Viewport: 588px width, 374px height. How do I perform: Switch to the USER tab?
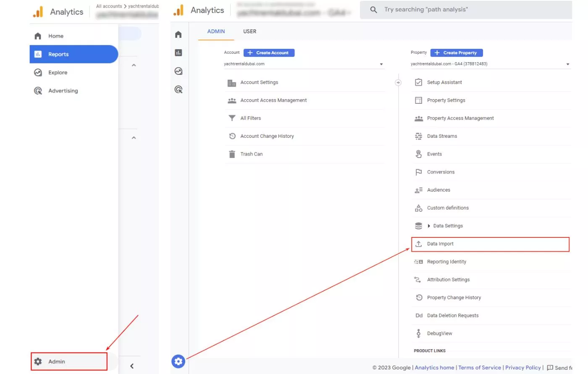pos(249,32)
